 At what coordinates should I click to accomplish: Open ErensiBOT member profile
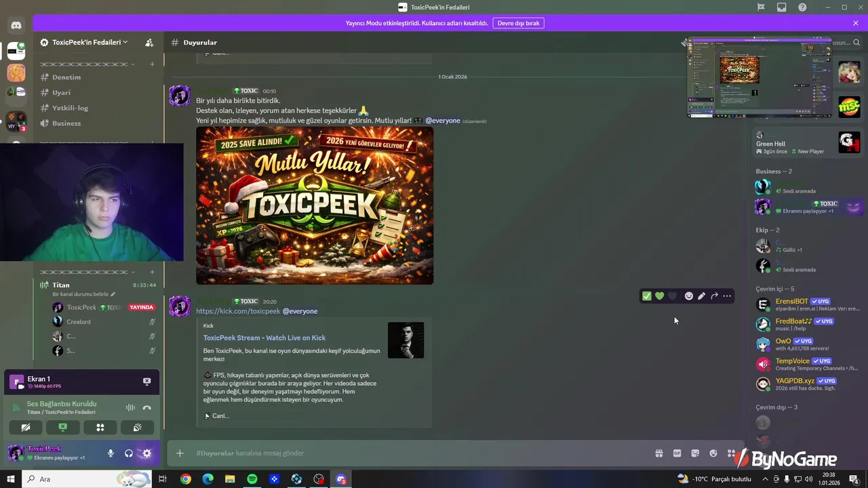(807, 304)
